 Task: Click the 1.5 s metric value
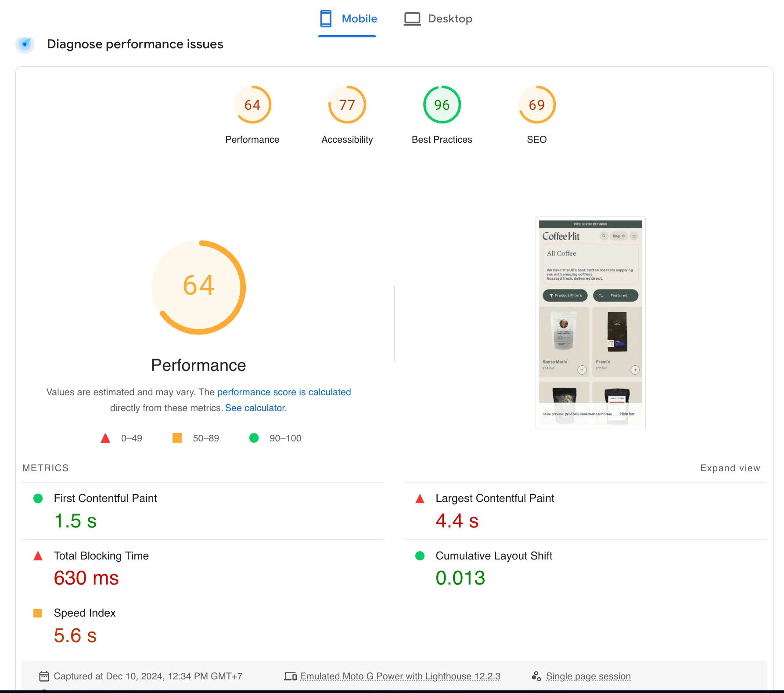point(75,521)
